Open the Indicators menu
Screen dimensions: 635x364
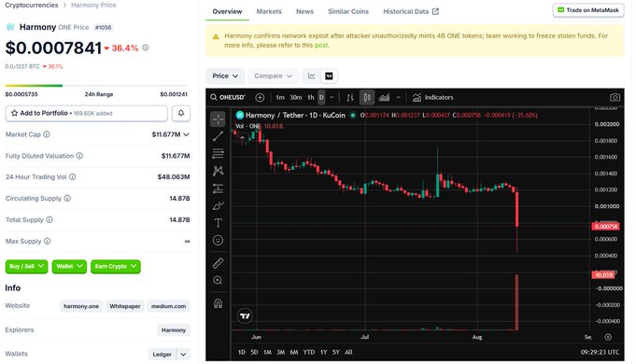(x=433, y=98)
